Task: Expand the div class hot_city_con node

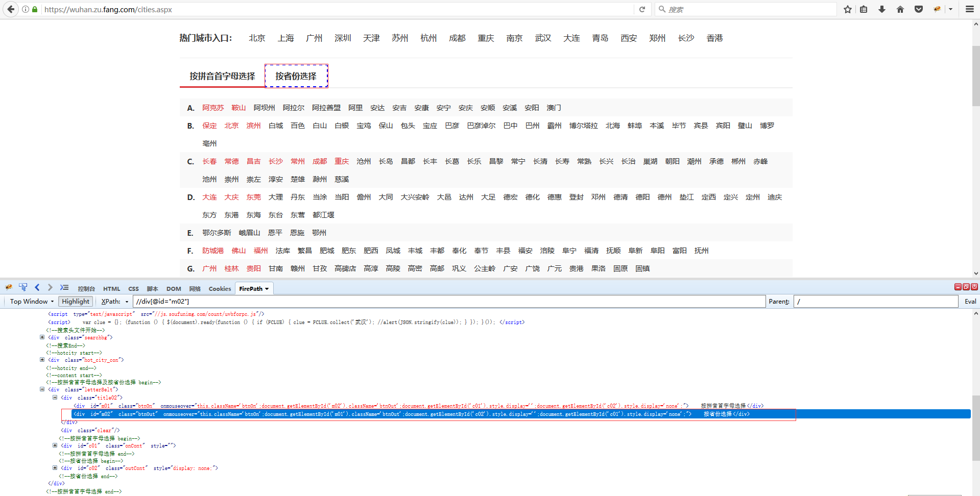Action: coord(42,360)
